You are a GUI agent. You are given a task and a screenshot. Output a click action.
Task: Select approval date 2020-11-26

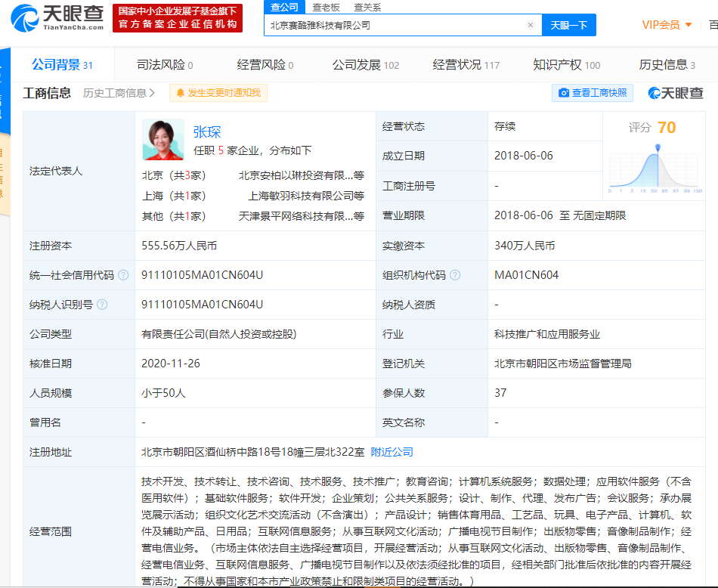[171, 363]
